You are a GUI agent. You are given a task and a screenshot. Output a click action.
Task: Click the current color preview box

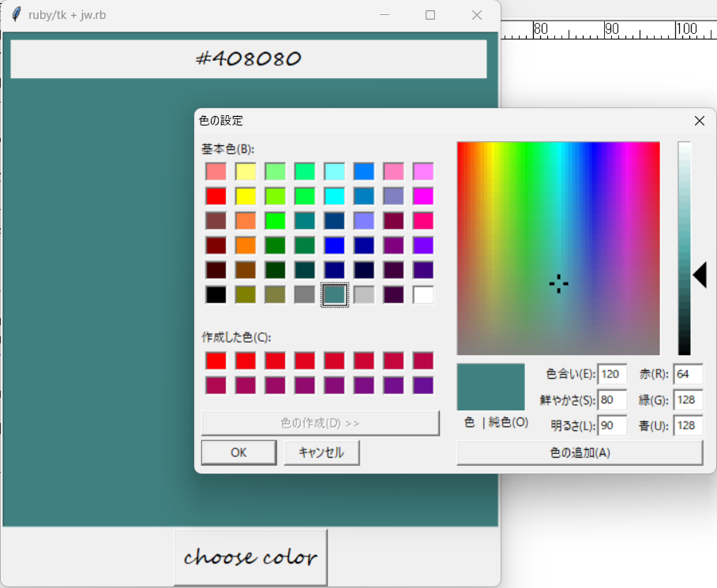click(491, 386)
